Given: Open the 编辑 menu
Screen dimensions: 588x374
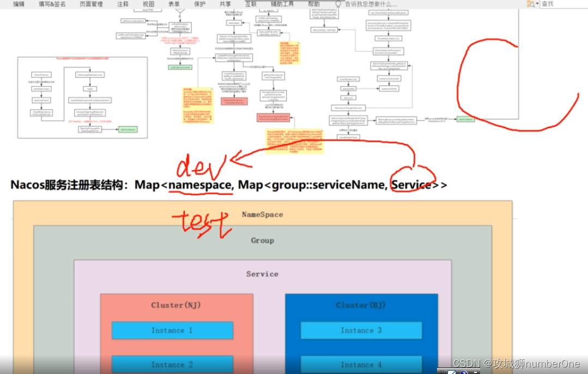Looking at the screenshot, I should (x=19, y=4).
